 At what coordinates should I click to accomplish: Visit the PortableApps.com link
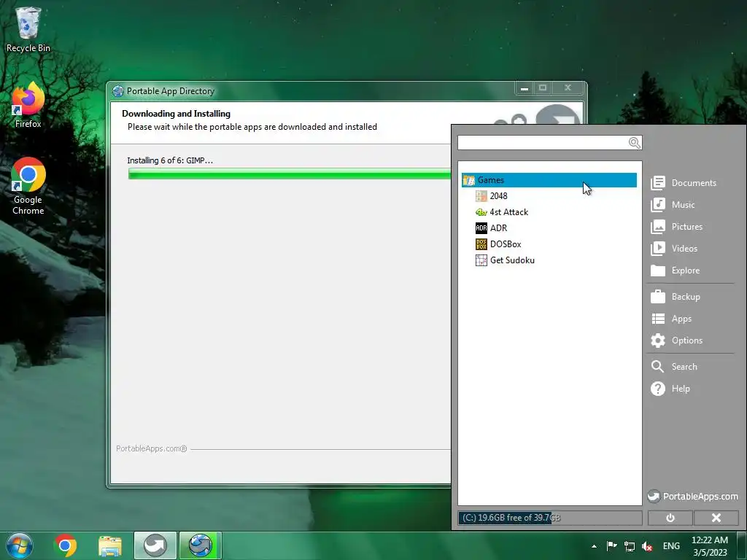click(x=693, y=496)
